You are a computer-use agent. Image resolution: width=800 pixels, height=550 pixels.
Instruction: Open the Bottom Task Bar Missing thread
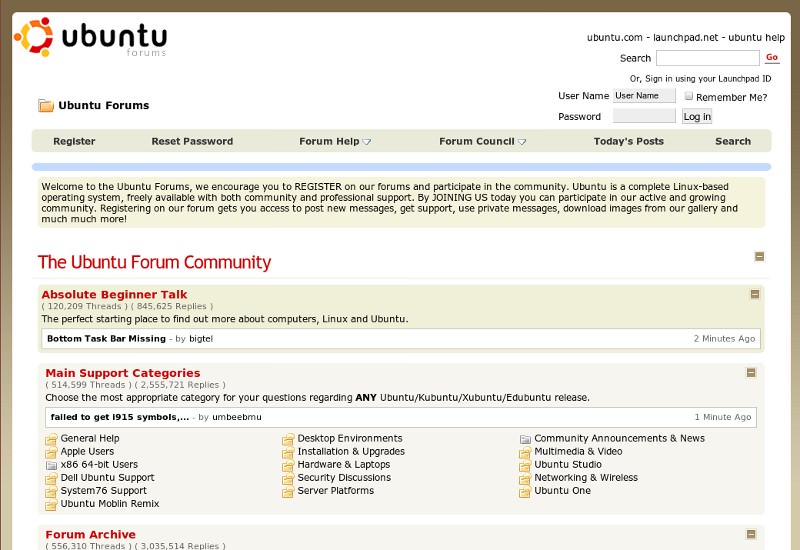(106, 339)
